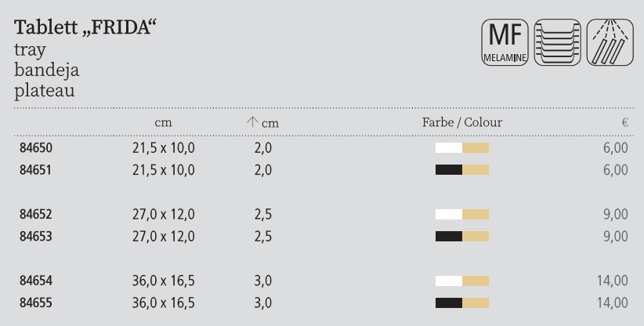Pick the white/beige swatch for article 84652

coord(461,214)
